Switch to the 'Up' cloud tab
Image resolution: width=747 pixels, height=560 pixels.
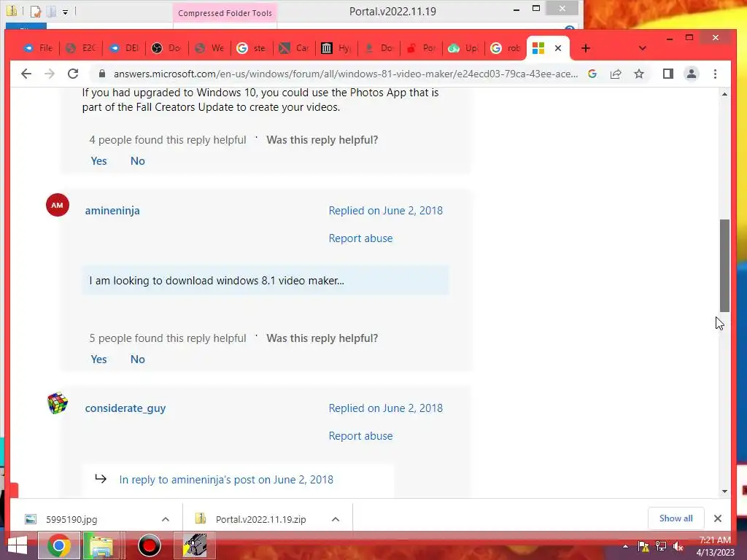[464, 48]
